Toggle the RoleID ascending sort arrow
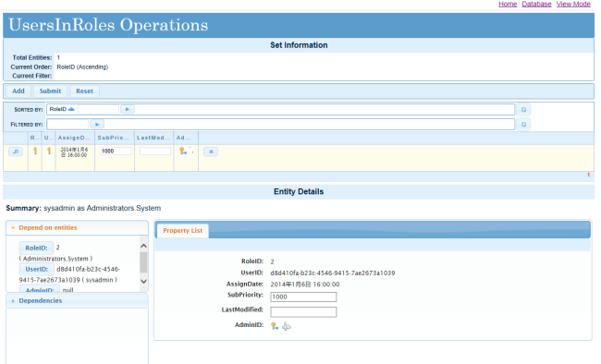Image resolution: width=601 pixels, height=364 pixels. point(71,109)
